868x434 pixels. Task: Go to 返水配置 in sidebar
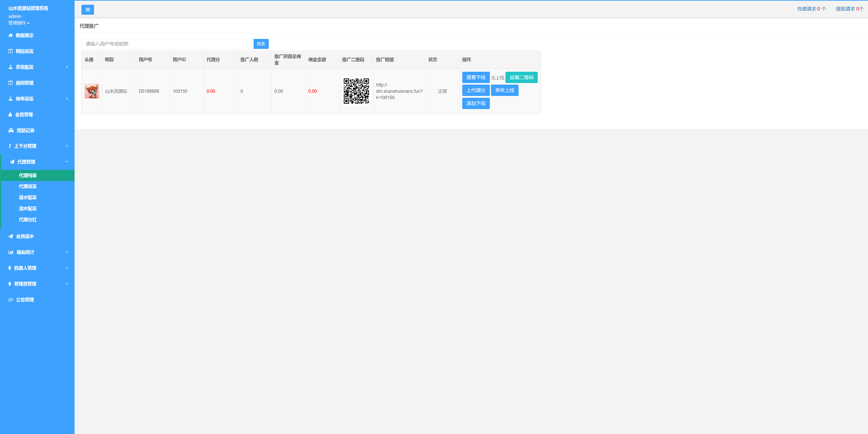click(x=28, y=198)
